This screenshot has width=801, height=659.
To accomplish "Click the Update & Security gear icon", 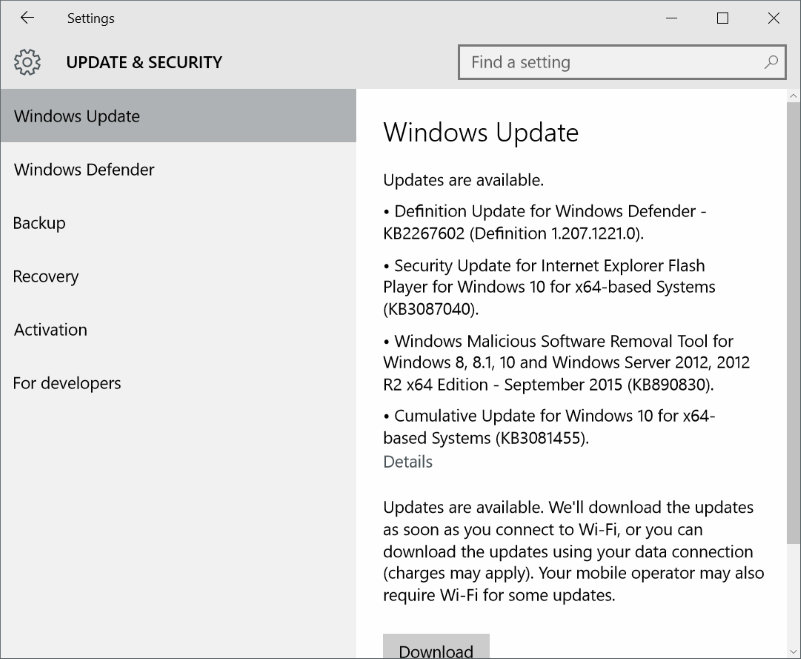I will [27, 62].
